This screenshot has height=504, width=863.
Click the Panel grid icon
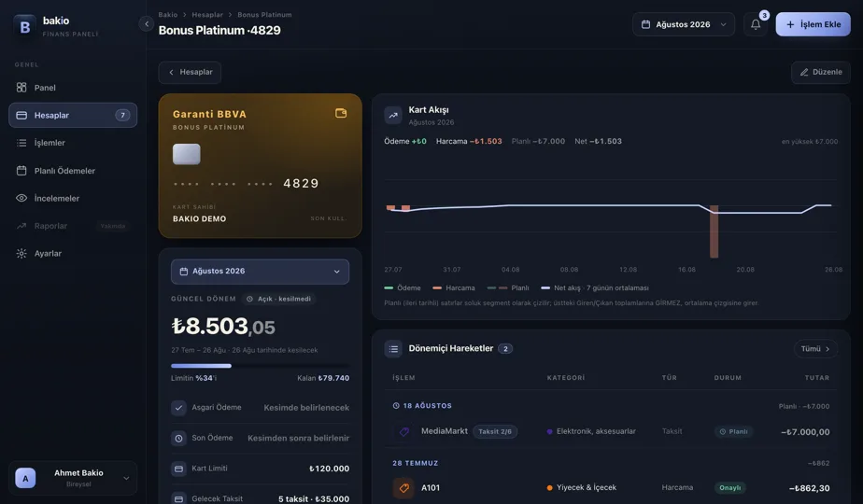coord(21,88)
